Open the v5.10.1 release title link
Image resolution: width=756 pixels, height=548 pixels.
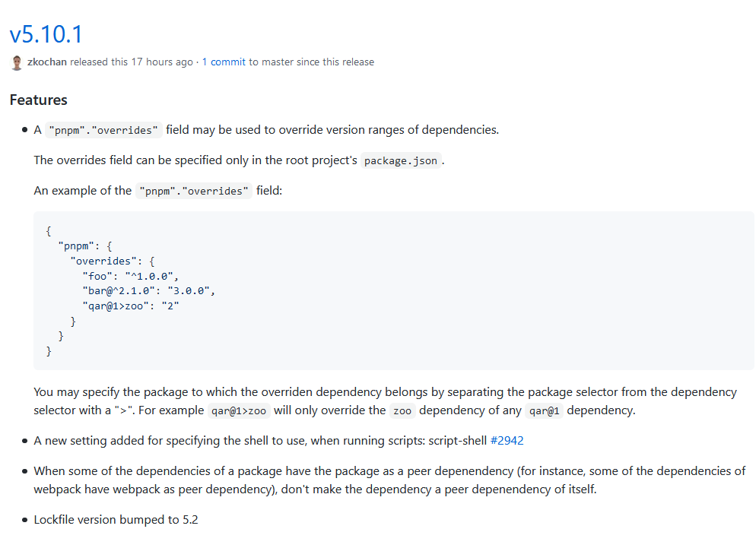46,34
